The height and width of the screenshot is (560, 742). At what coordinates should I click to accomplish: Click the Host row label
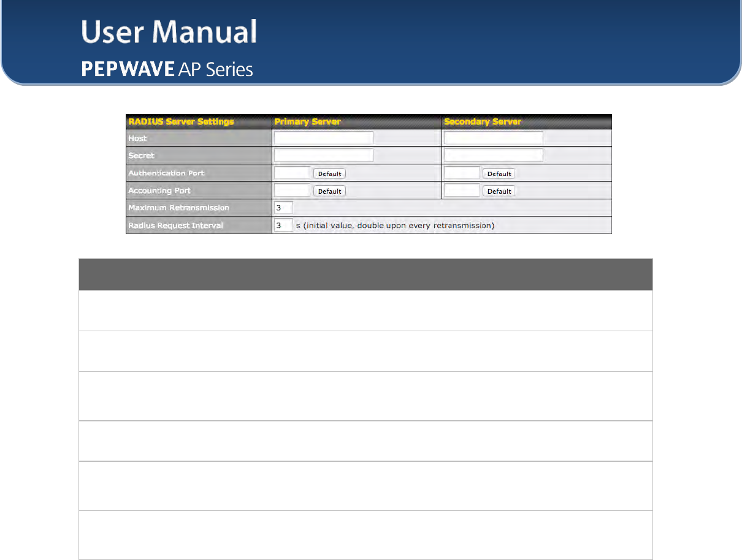point(137,138)
